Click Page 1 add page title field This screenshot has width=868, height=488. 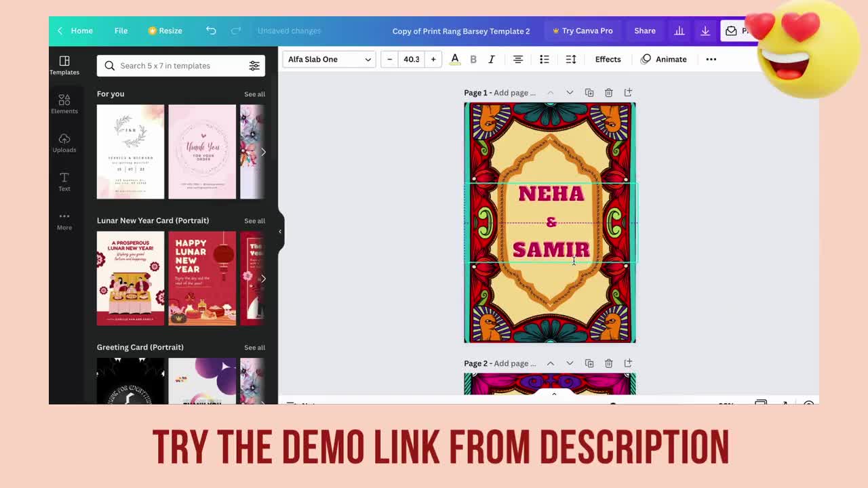(515, 93)
